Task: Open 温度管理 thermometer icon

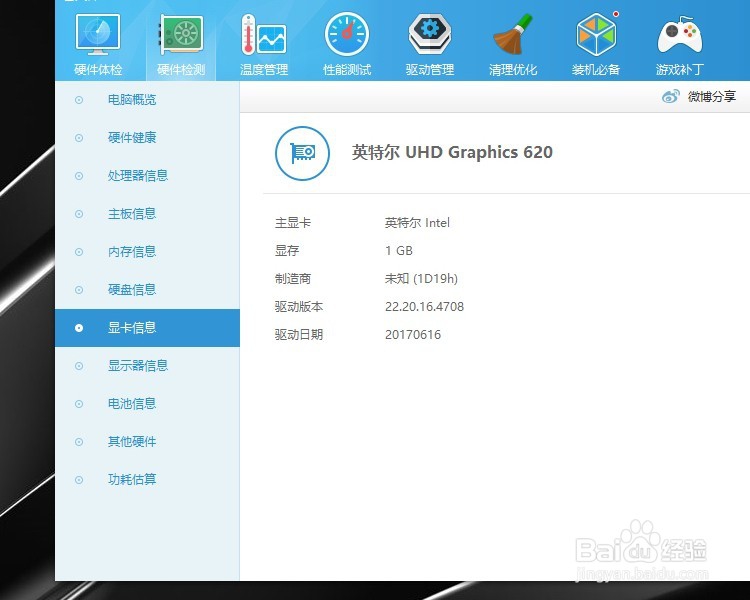Action: pyautogui.click(x=264, y=34)
